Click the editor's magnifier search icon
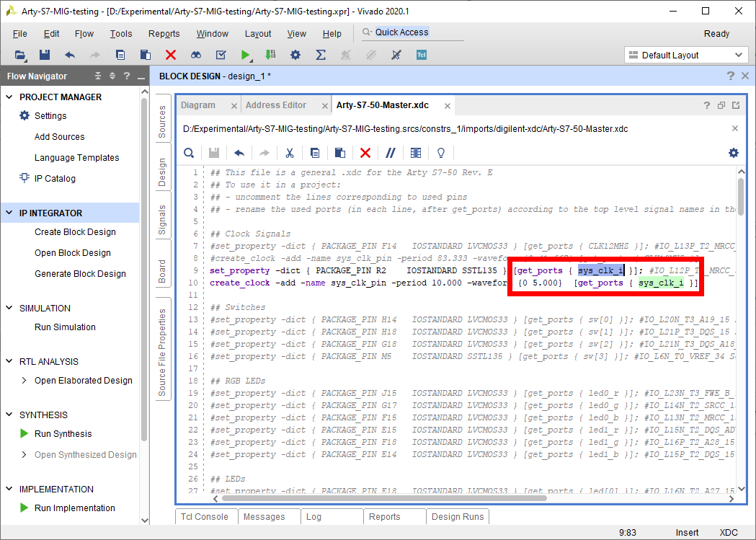The width and height of the screenshot is (756, 540). (x=189, y=153)
